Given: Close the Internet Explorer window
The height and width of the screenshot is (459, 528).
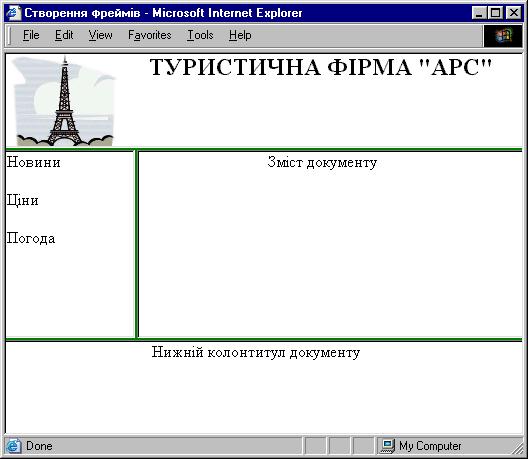Looking at the screenshot, I should click(514, 13).
